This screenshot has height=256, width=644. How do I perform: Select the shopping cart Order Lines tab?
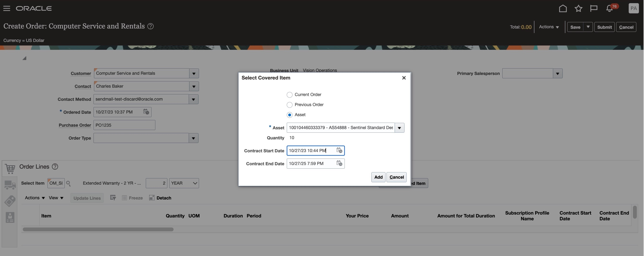click(x=10, y=169)
